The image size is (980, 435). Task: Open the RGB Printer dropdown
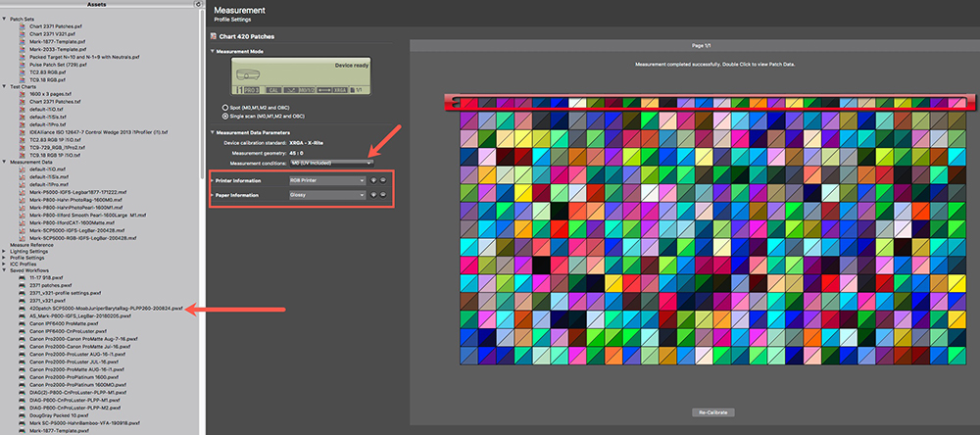click(x=326, y=180)
